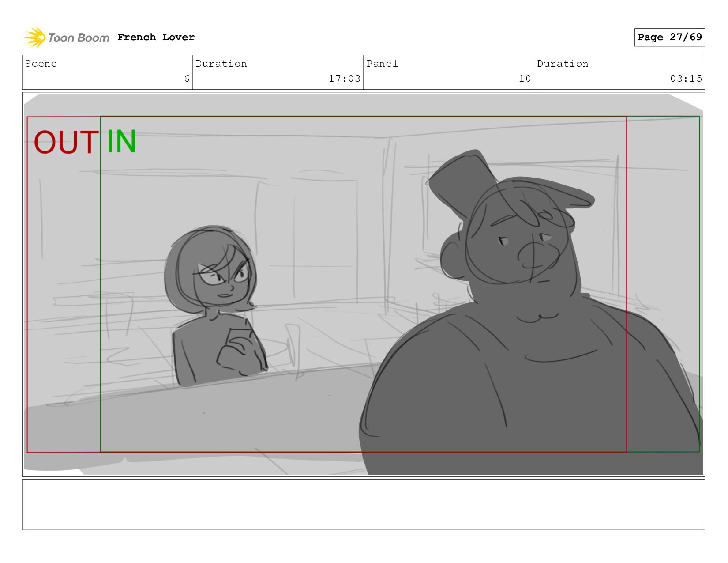Click the 'Page 27/69' page indicator
Viewport: 728px width, 563px height.
click(x=669, y=37)
